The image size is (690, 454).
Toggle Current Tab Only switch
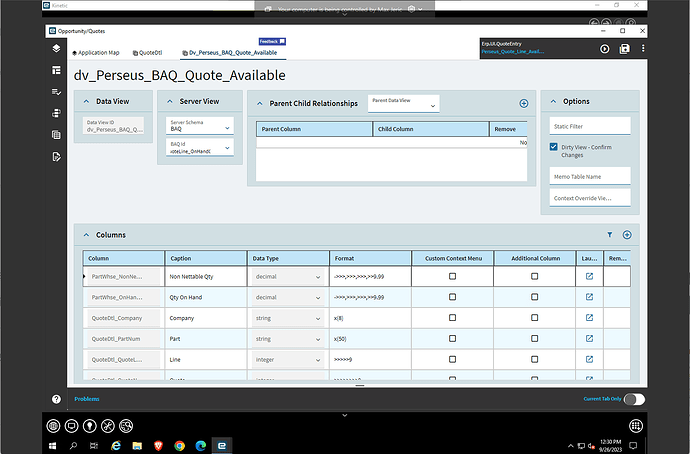coord(635,399)
